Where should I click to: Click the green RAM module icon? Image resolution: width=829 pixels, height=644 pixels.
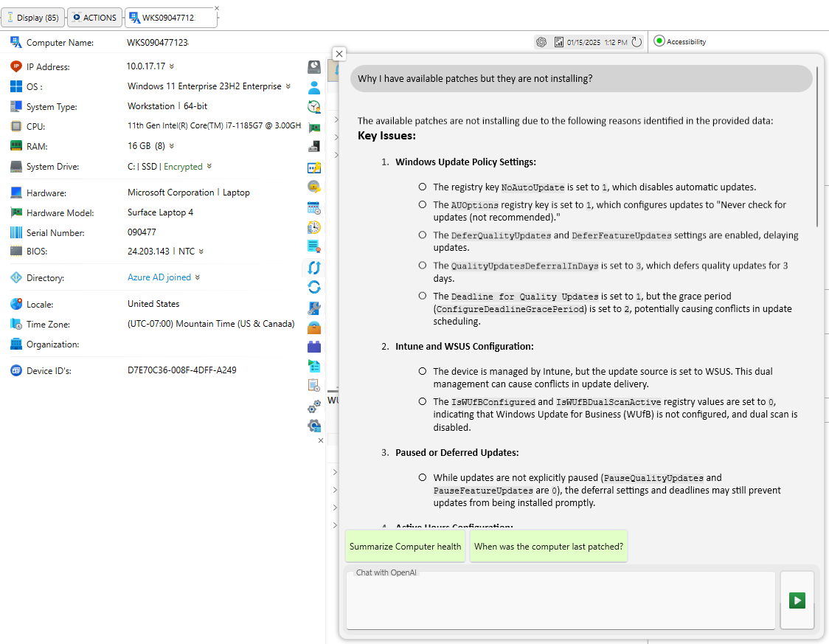(x=16, y=146)
